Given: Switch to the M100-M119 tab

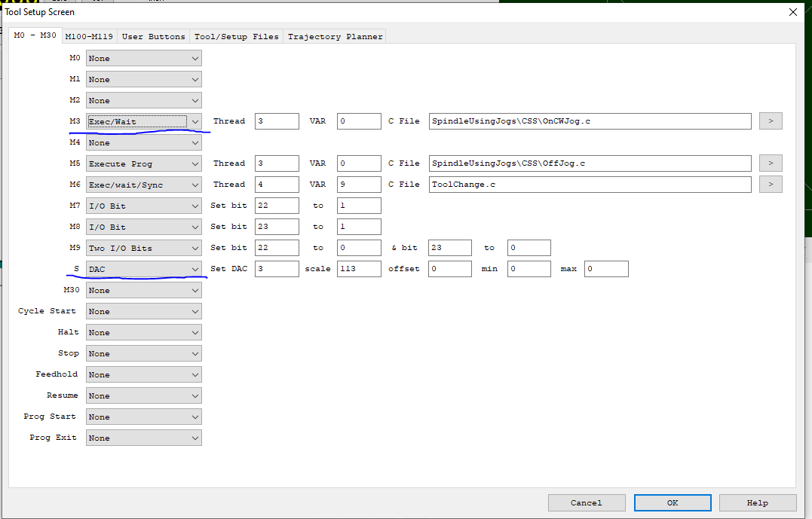Looking at the screenshot, I should coord(89,36).
